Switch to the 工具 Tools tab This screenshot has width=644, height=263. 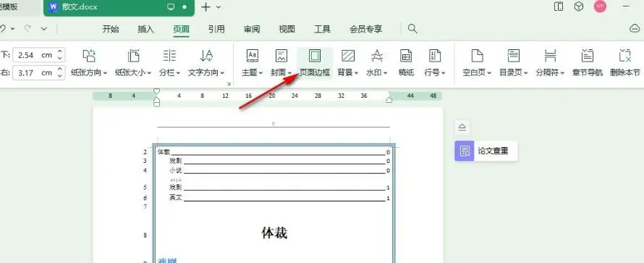tap(323, 29)
